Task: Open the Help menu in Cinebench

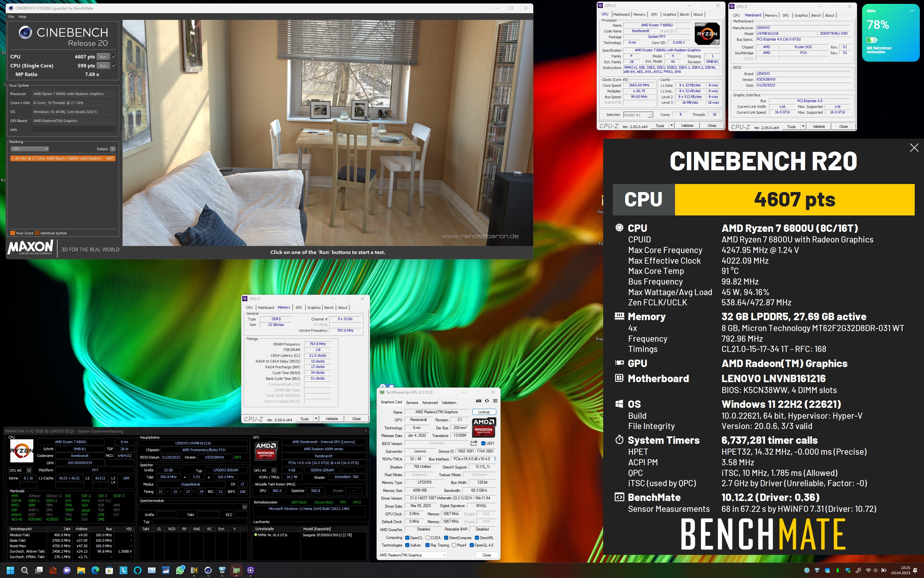Action: pos(22,17)
